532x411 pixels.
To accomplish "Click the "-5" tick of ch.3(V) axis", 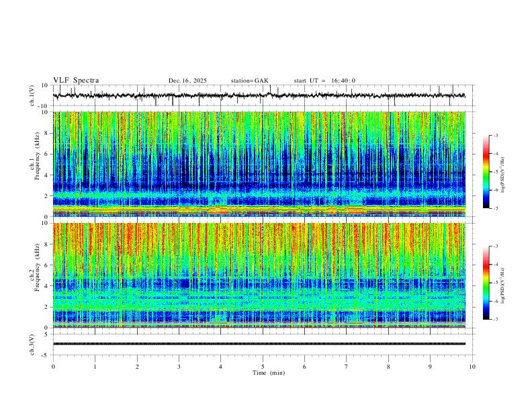I will 46,355.
